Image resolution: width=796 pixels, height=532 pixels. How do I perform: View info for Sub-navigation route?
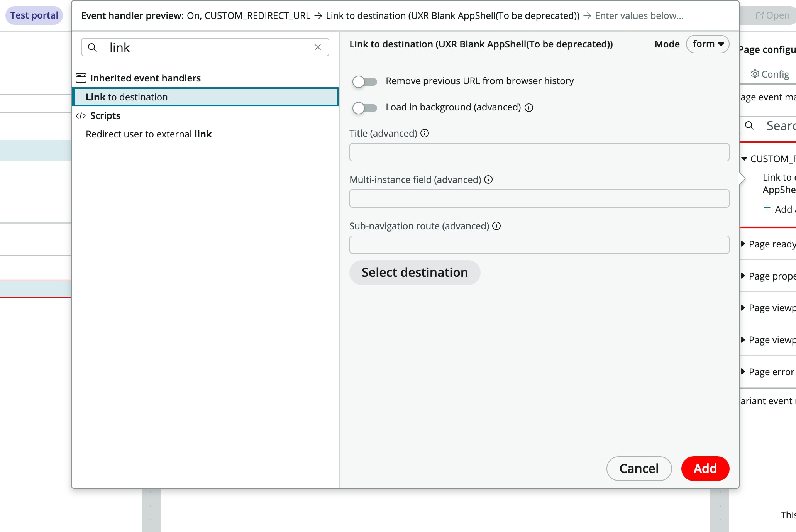(x=496, y=226)
